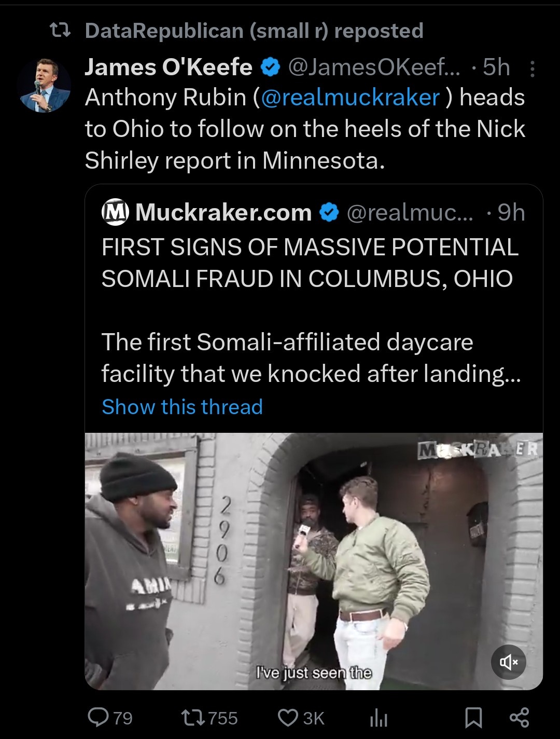Tap the DataRepublican reposted label

(x=254, y=31)
